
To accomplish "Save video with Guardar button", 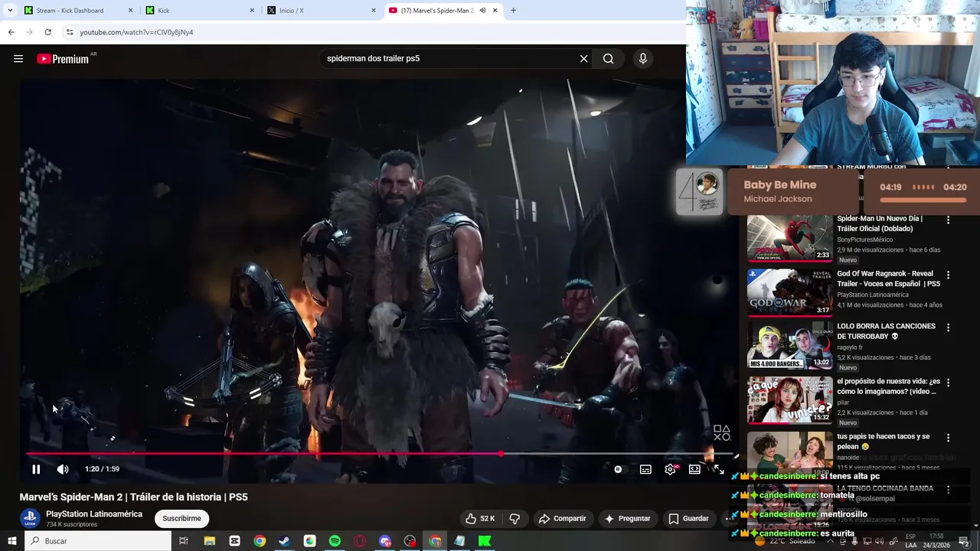I will (688, 519).
